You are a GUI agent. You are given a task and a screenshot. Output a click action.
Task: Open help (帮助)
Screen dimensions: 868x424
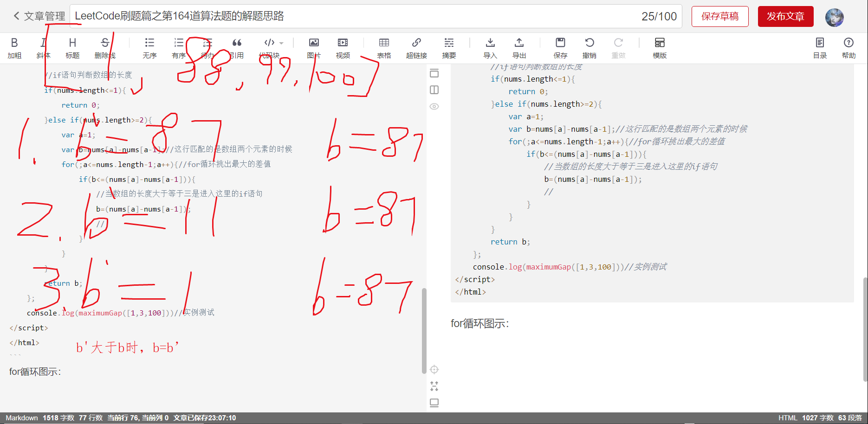(849, 48)
